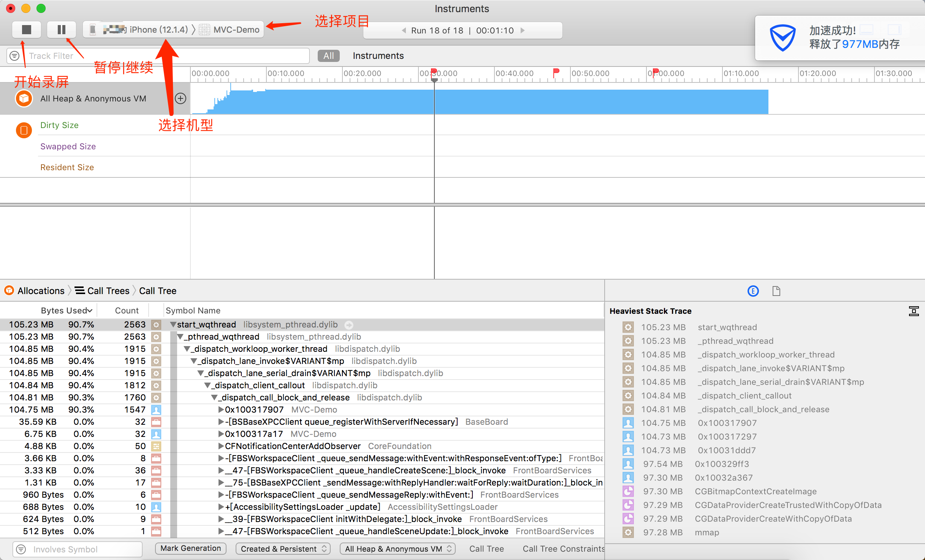Open Involves Symbol filter icon

coord(21,549)
